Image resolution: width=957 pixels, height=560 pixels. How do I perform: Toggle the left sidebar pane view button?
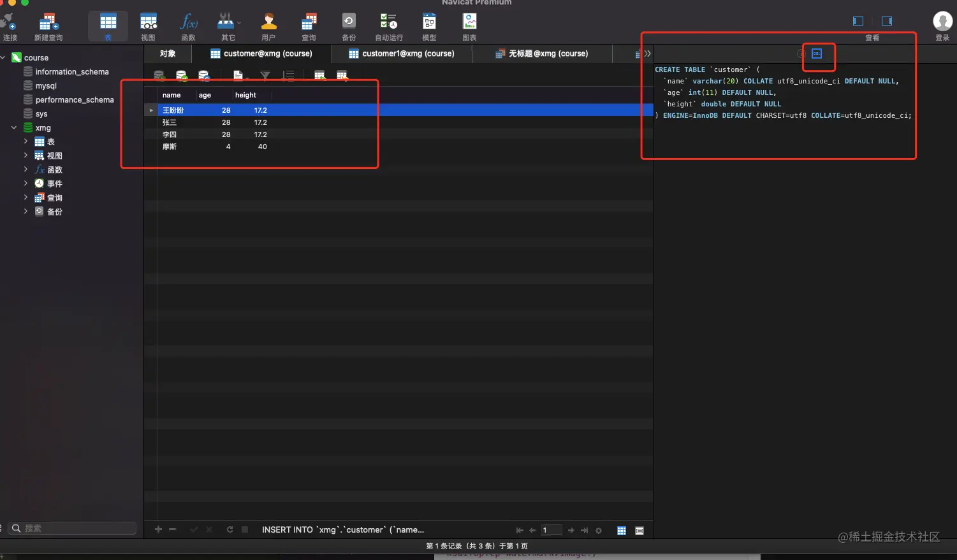click(858, 21)
